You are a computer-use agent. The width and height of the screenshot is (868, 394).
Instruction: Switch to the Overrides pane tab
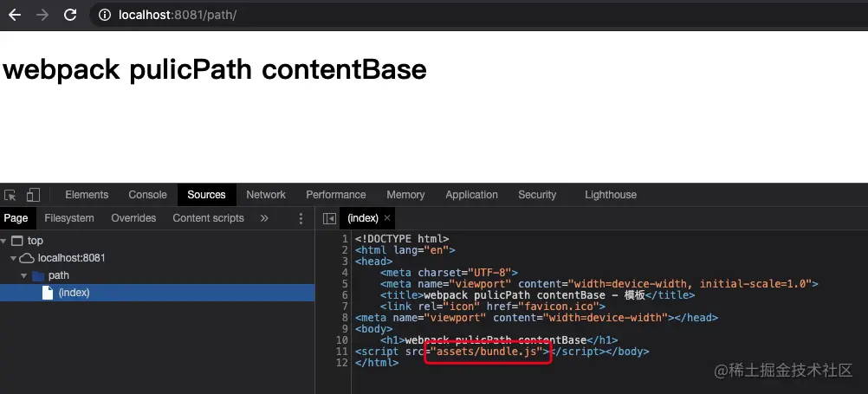[x=133, y=218]
